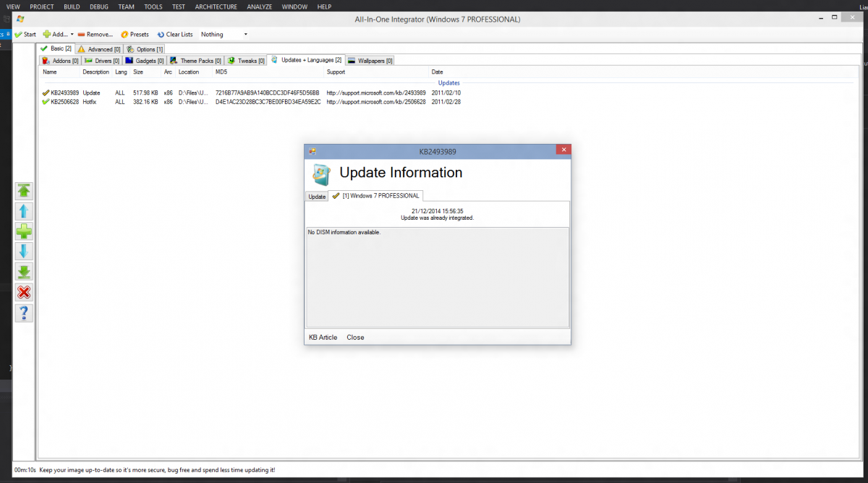Select the Addons [0] tab

[60, 61]
